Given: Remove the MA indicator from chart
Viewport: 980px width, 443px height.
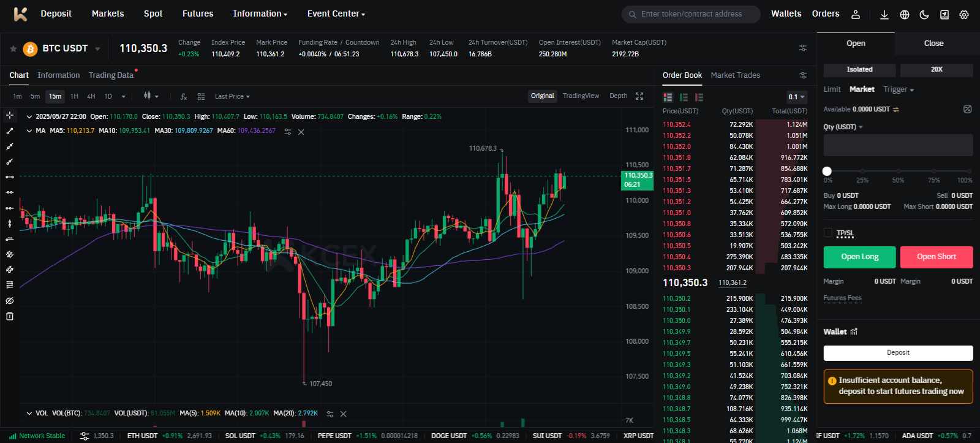Looking at the screenshot, I should click(x=301, y=132).
